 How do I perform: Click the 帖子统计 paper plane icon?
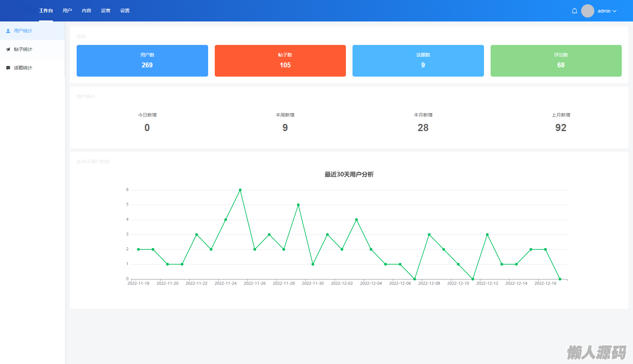click(x=8, y=49)
